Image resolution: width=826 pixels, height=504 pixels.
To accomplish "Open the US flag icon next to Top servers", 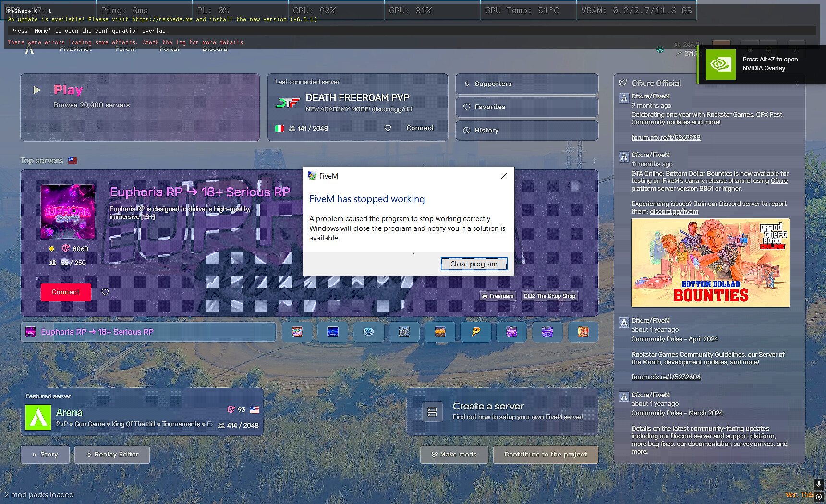I will (72, 160).
